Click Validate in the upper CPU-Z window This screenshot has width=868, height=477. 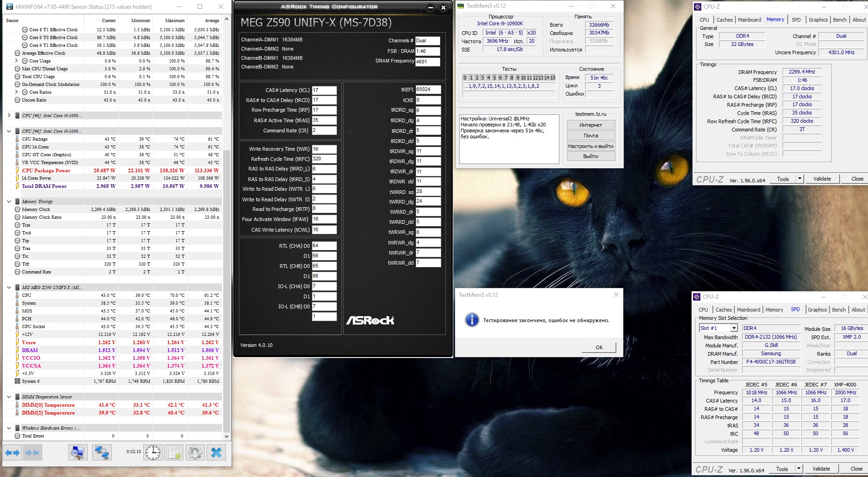[822, 179]
